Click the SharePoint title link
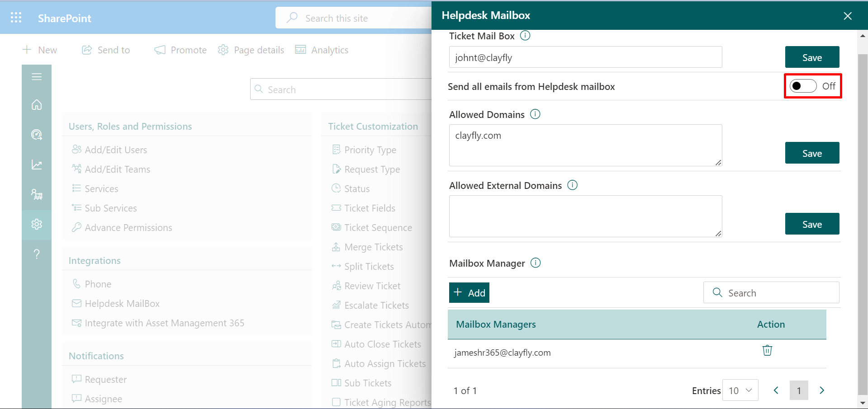 64,18
